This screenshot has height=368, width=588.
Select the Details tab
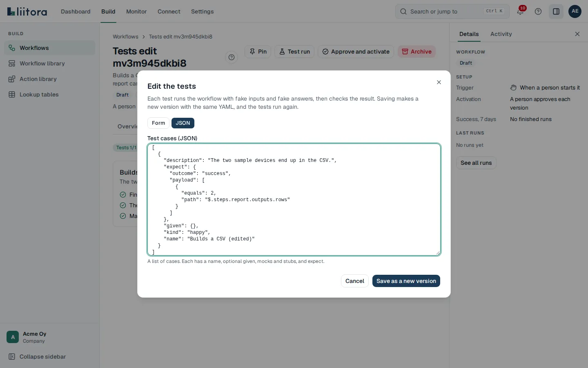(x=469, y=34)
